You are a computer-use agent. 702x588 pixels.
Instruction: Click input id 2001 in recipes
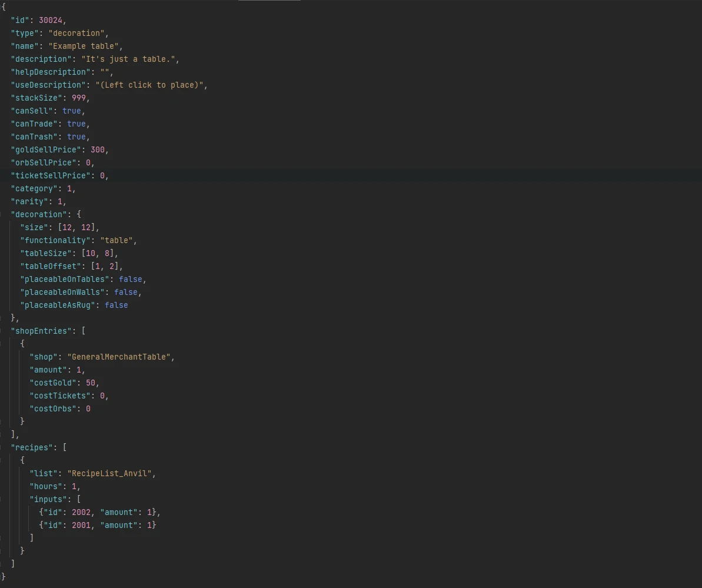coord(81,525)
